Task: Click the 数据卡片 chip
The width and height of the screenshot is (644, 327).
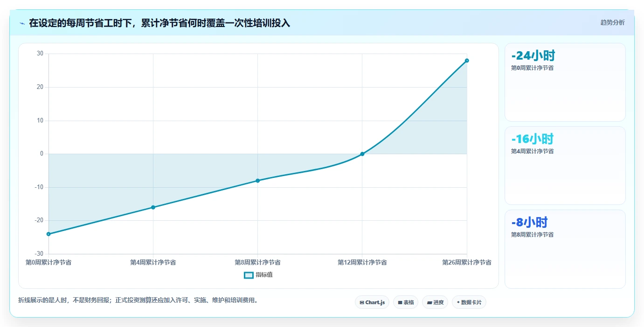Action: 469,302
